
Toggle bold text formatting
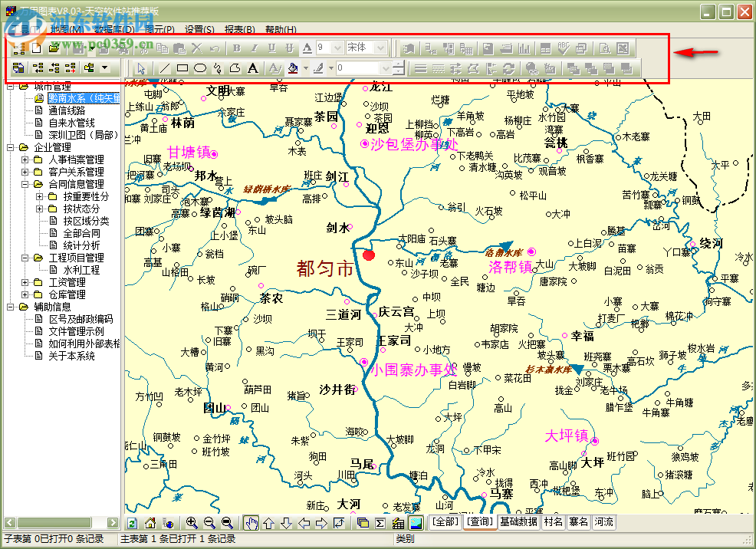coord(235,48)
